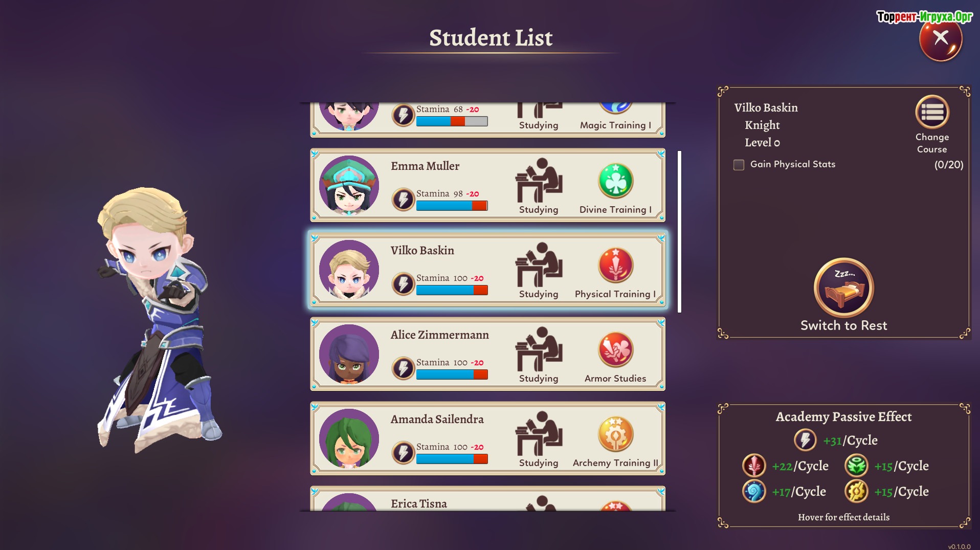Select Emma Muller's Divine Training I icon
This screenshot has height=550, width=980.
(x=615, y=181)
